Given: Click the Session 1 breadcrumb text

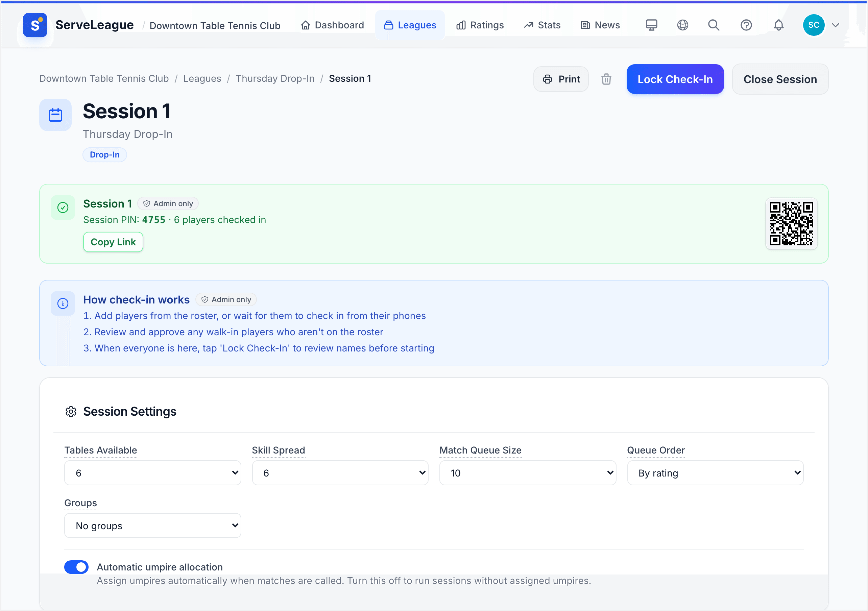Looking at the screenshot, I should tap(350, 78).
